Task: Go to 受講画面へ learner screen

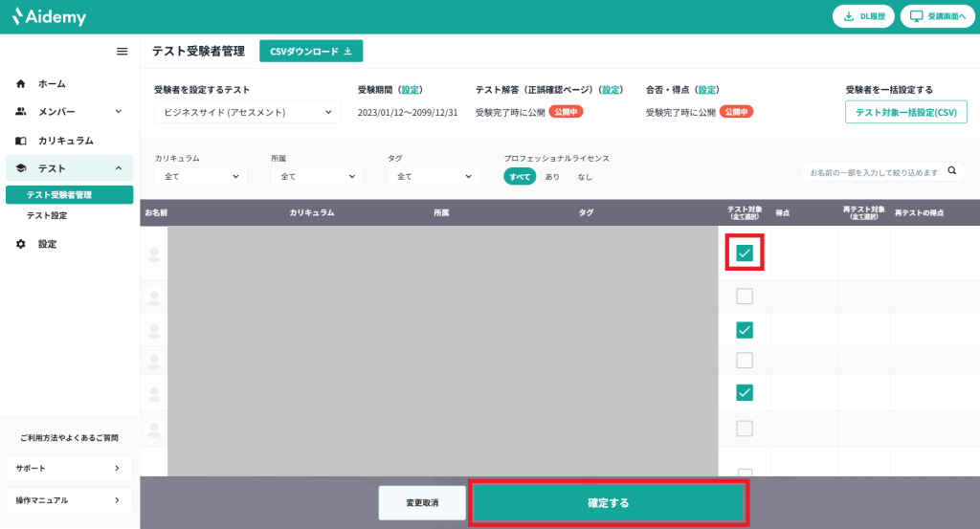Action: click(x=937, y=16)
